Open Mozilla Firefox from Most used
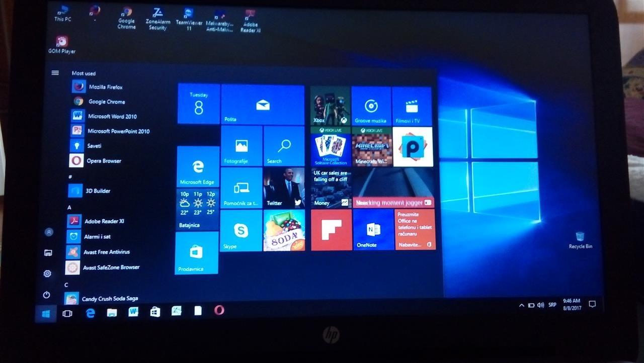 (x=97, y=87)
